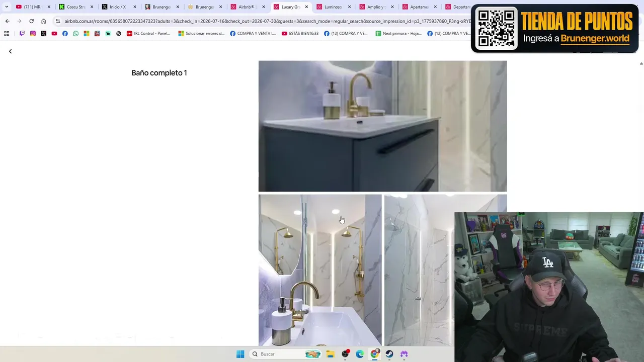Click the browser Forward arrow

click(19, 21)
